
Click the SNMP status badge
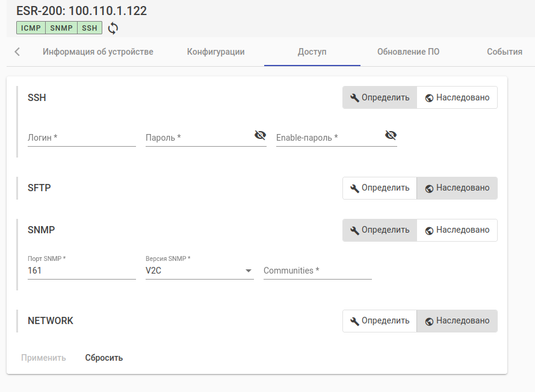(61, 28)
